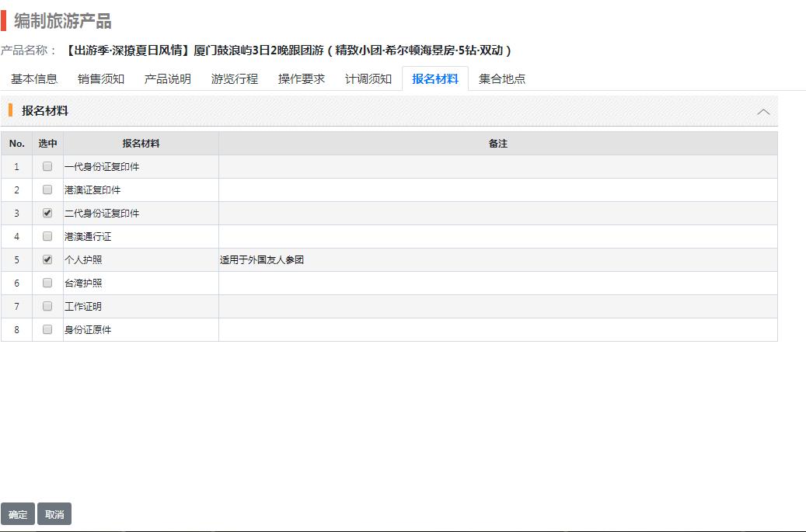The height and width of the screenshot is (532, 806).
Task: Click the 台湾护照 text
Action: coord(83,283)
